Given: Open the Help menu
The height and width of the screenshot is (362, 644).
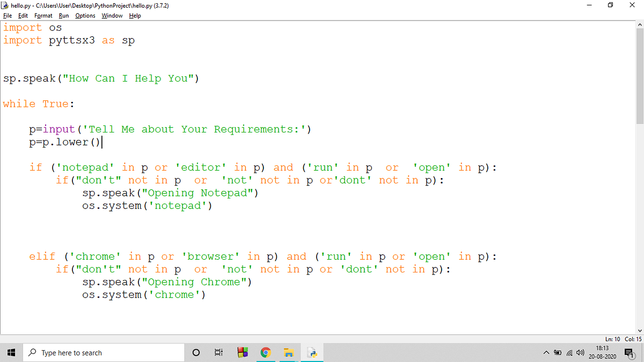Looking at the screenshot, I should click(x=135, y=16).
